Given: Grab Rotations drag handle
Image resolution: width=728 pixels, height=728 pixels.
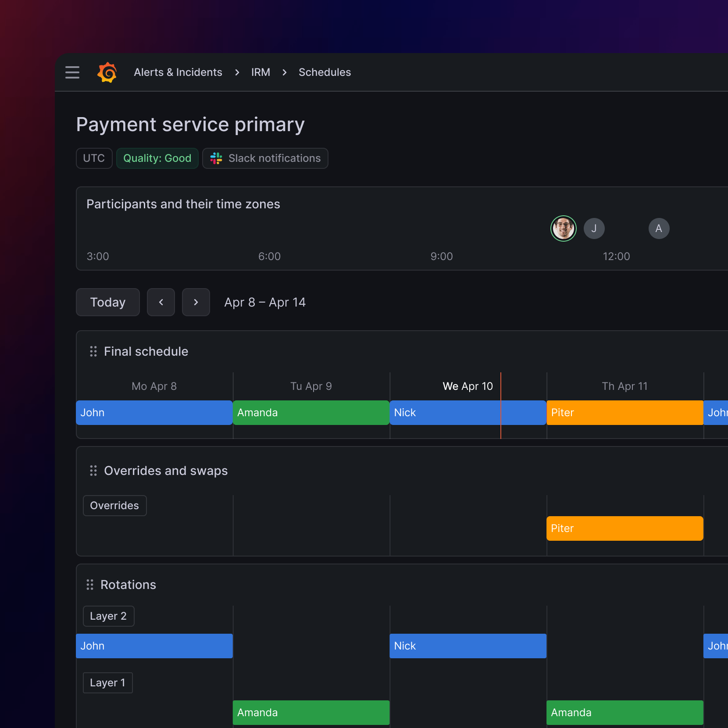Looking at the screenshot, I should pyautogui.click(x=90, y=585).
